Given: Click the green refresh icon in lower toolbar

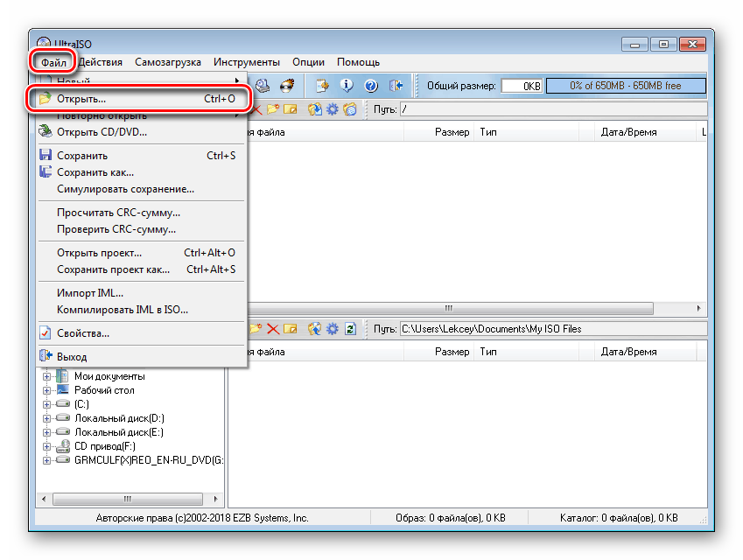Looking at the screenshot, I should pyautogui.click(x=350, y=329).
